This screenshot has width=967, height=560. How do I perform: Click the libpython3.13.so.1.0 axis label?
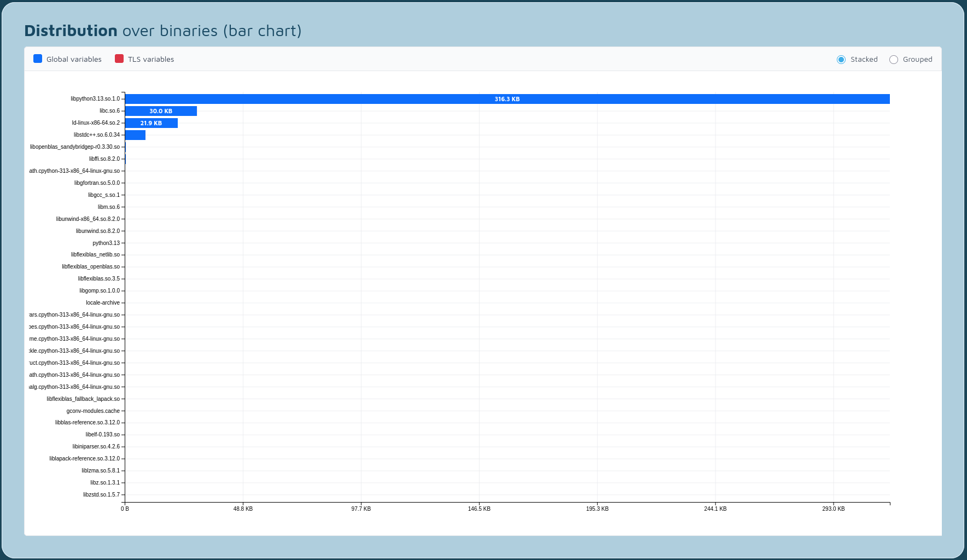tap(95, 99)
